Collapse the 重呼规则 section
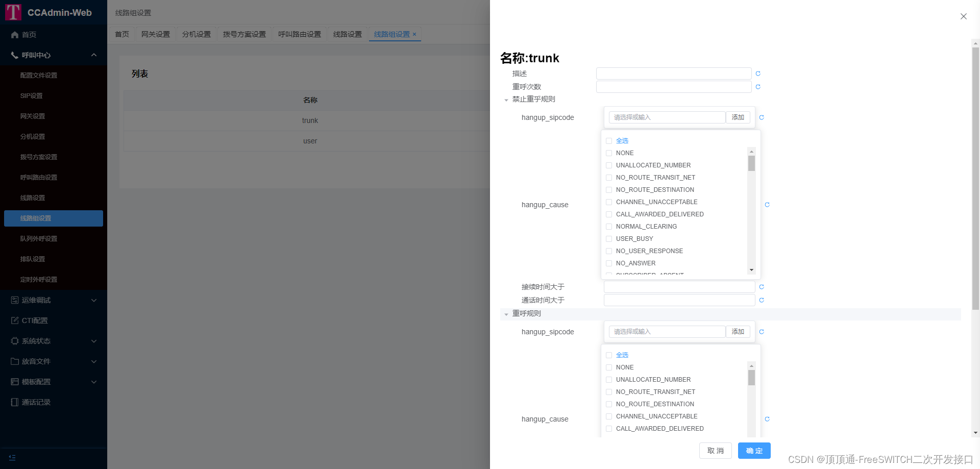The height and width of the screenshot is (469, 980). coord(506,313)
